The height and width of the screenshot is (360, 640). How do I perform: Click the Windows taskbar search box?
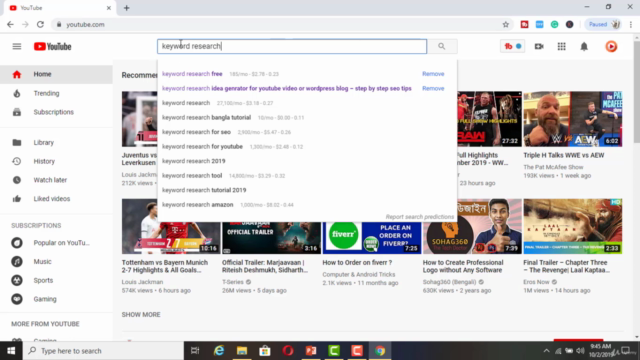103,351
